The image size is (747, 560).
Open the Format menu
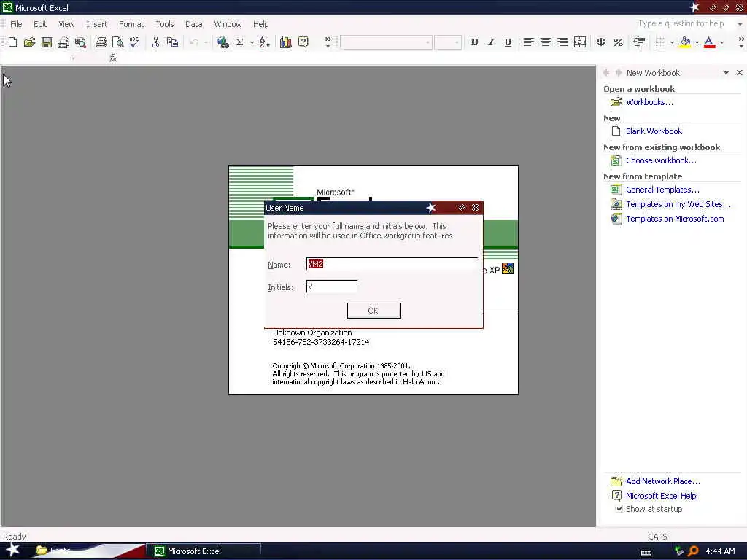pyautogui.click(x=131, y=24)
